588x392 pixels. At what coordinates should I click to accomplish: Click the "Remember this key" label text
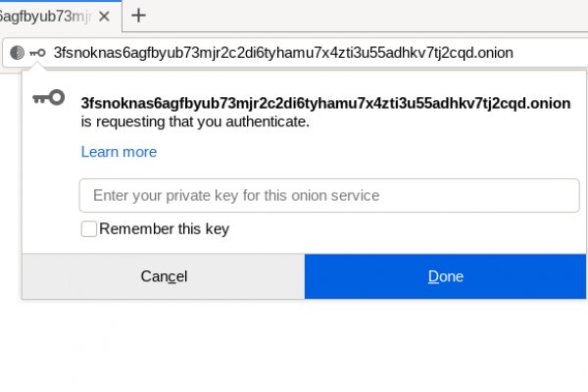tap(164, 229)
